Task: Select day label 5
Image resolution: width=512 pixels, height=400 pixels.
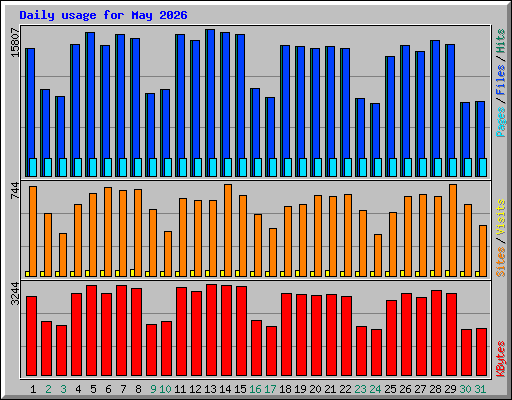Action: [93, 389]
